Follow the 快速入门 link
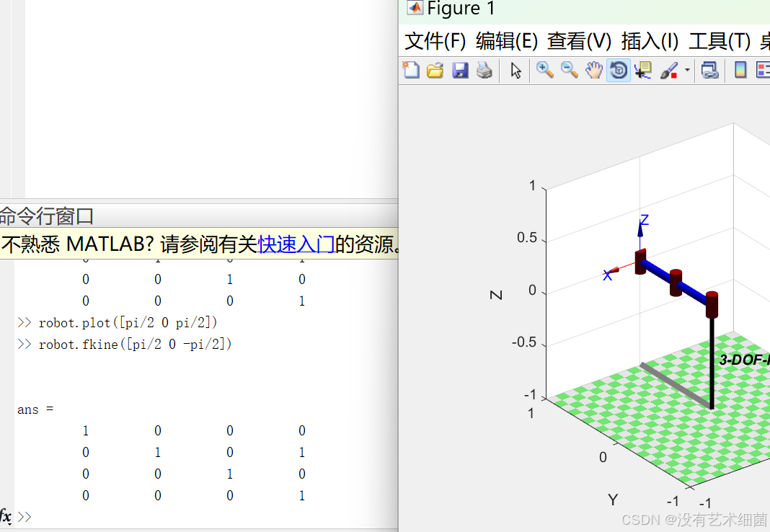Viewport: 770px width, 532px height. coord(296,244)
